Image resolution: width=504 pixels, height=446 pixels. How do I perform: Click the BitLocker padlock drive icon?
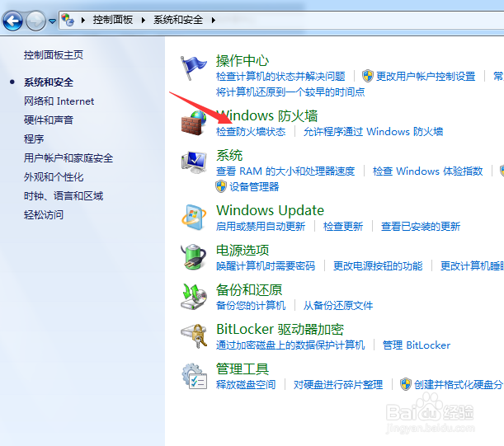pos(194,336)
